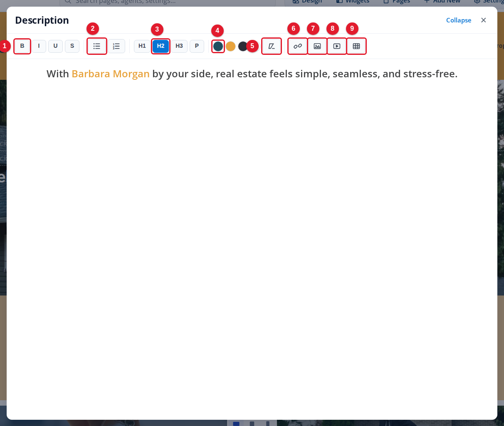504x426 pixels.
Task: Insert a table with the grid icon
Action: (x=356, y=46)
